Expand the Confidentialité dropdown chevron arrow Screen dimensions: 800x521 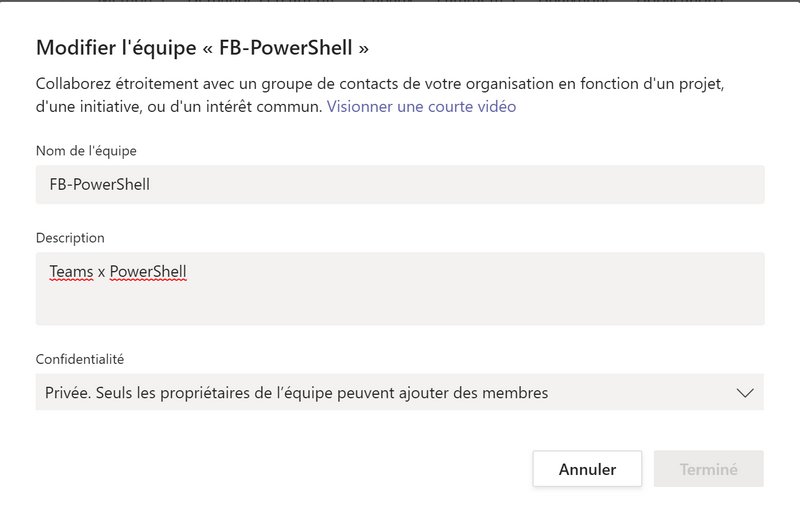(x=744, y=393)
